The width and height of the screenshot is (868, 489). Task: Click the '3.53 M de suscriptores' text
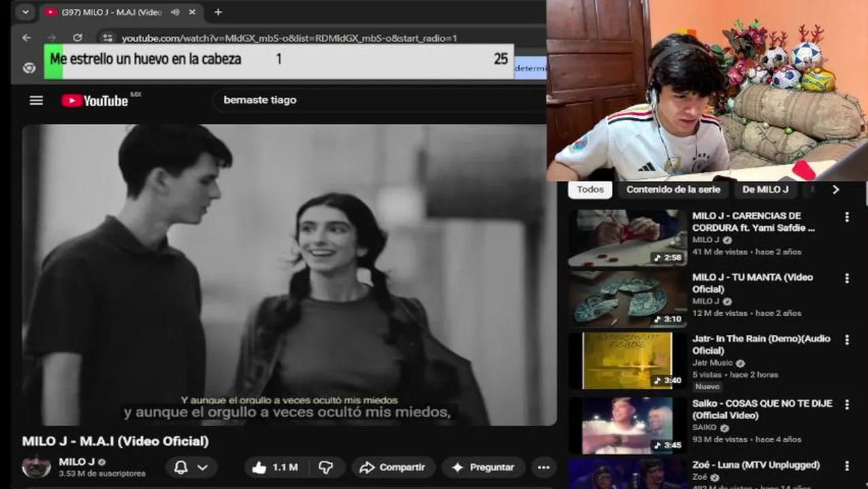[x=103, y=473]
